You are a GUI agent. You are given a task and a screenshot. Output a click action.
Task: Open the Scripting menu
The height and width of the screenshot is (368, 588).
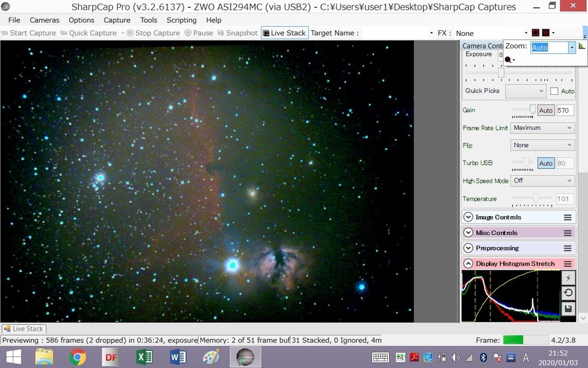(x=181, y=20)
